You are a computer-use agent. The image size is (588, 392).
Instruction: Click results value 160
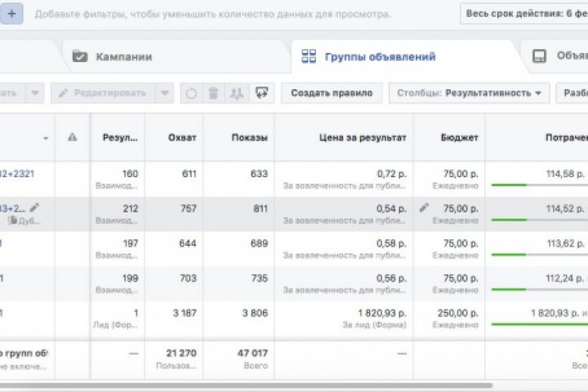[x=130, y=174]
